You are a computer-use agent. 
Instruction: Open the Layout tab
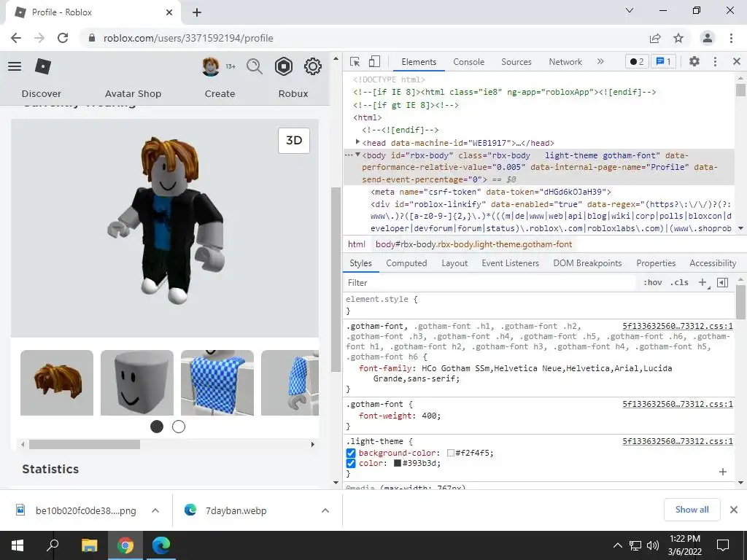click(454, 262)
